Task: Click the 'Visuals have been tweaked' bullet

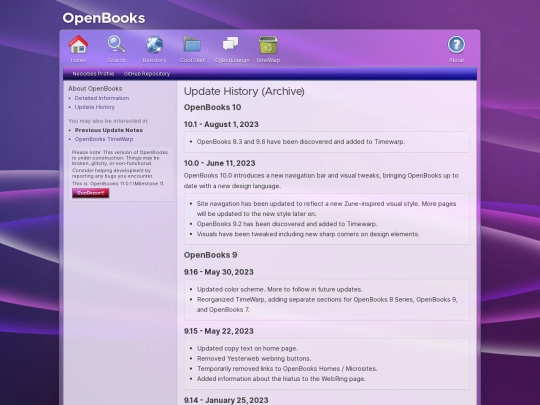Action: (x=308, y=234)
